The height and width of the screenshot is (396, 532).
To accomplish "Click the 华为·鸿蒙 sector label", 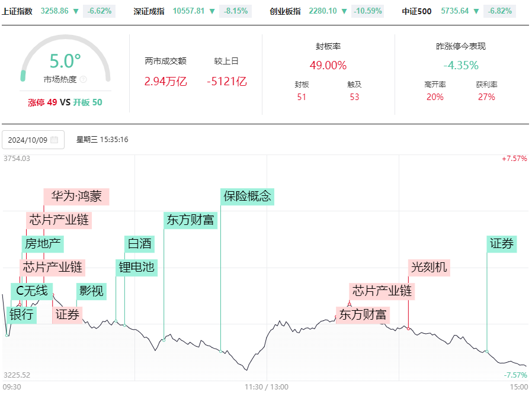I will click(x=76, y=197).
